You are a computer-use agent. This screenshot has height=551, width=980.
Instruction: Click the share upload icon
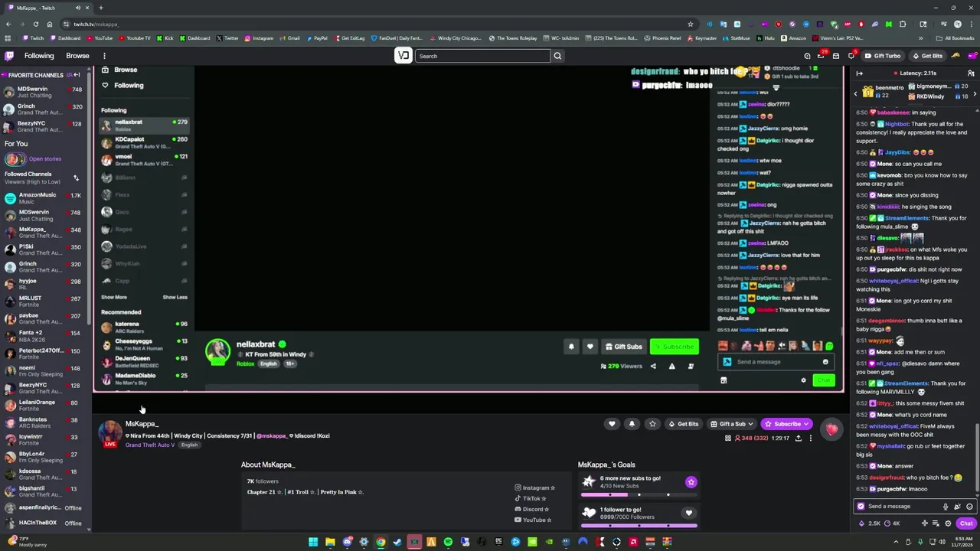(798, 439)
